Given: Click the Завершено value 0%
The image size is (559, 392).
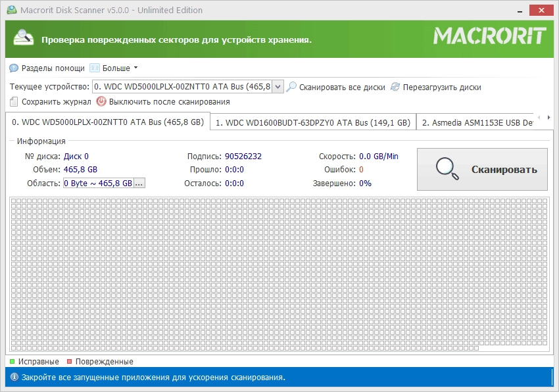Looking at the screenshot, I should (365, 184).
